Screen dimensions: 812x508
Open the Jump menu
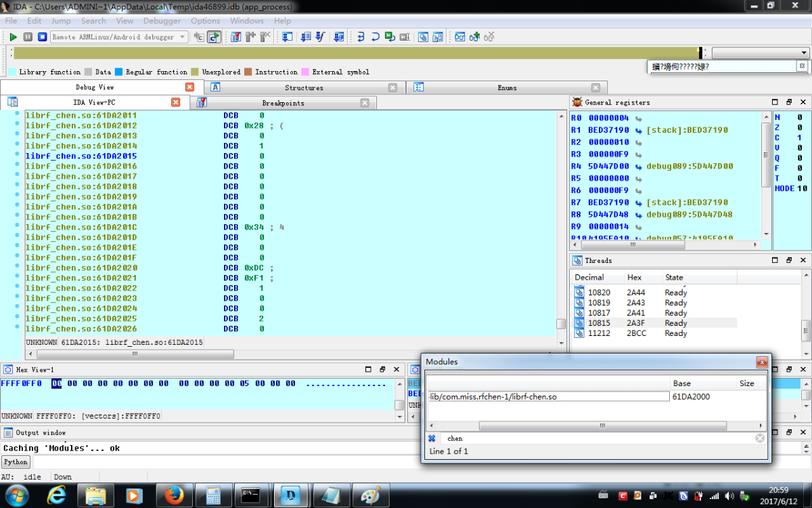61,21
